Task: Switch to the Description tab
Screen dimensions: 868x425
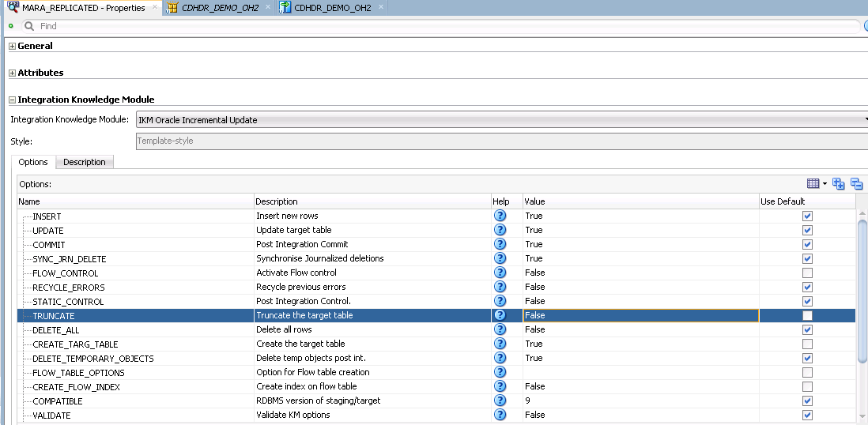Action: click(84, 162)
